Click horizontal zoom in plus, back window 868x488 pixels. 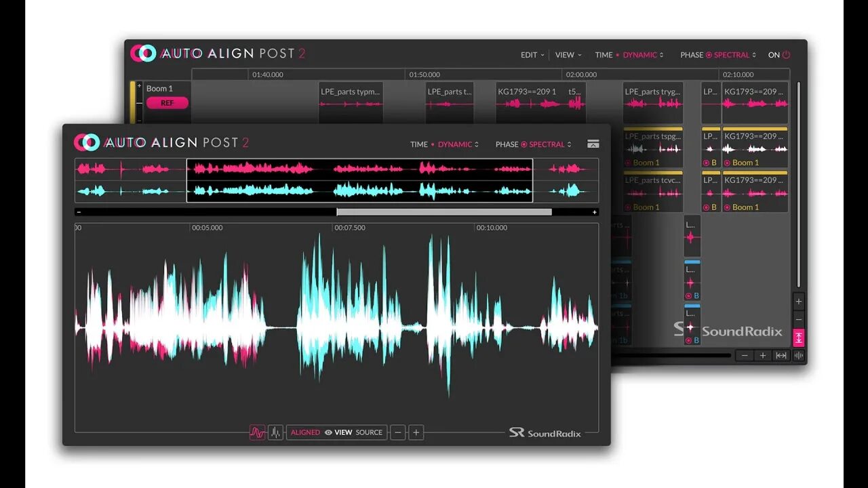763,355
